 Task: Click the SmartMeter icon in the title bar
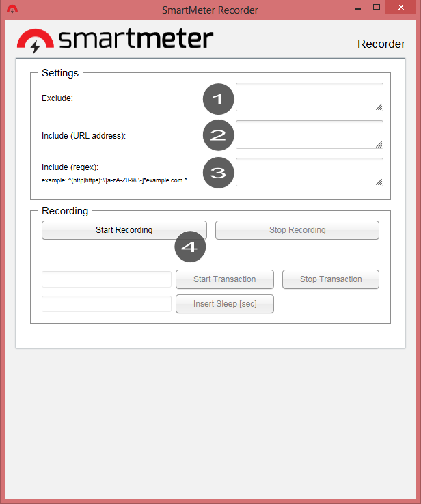(12, 10)
